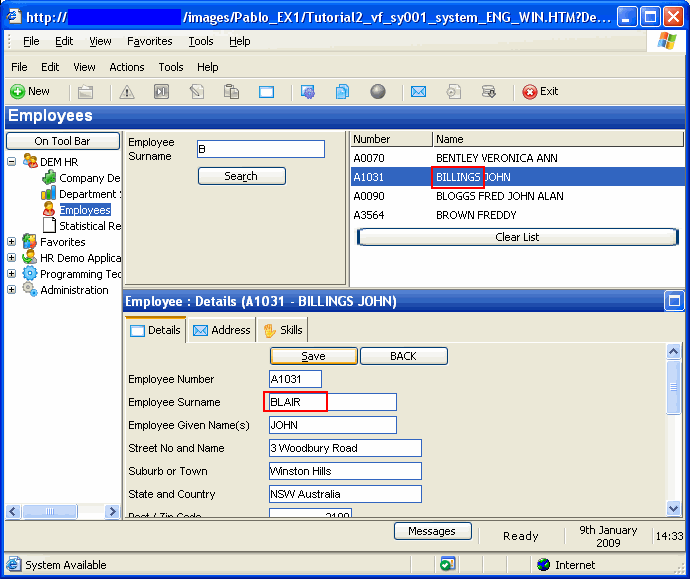Click the blue copy documents toolbar icon
690x579 pixels.
coord(342,92)
